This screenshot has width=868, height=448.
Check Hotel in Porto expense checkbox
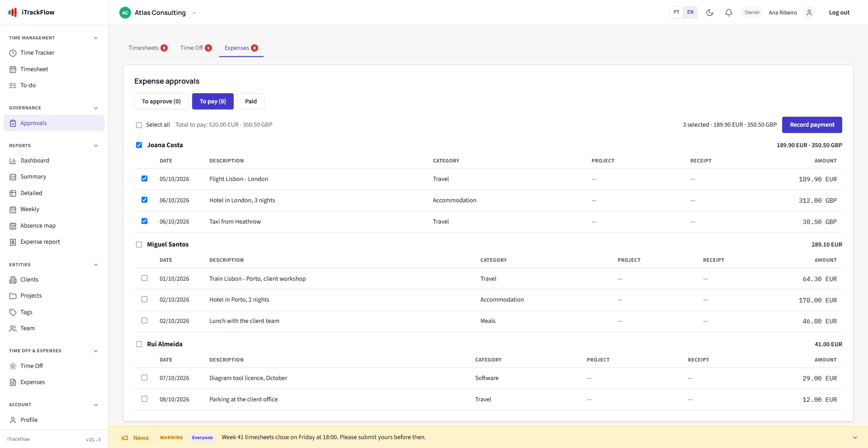tap(144, 300)
